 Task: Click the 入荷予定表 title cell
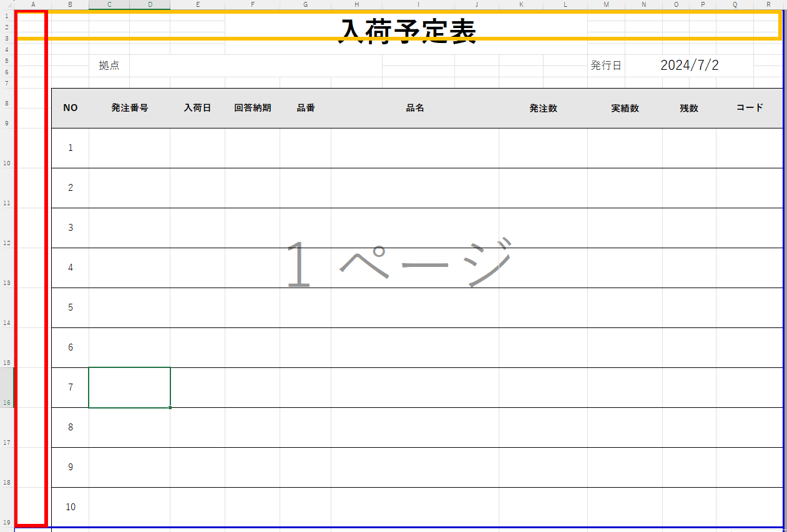[x=407, y=29]
